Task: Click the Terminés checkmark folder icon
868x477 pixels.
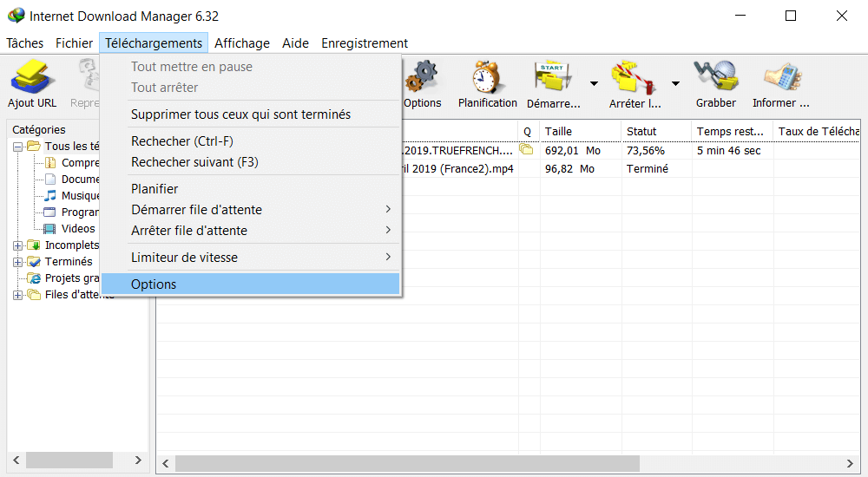Action: click(x=35, y=262)
